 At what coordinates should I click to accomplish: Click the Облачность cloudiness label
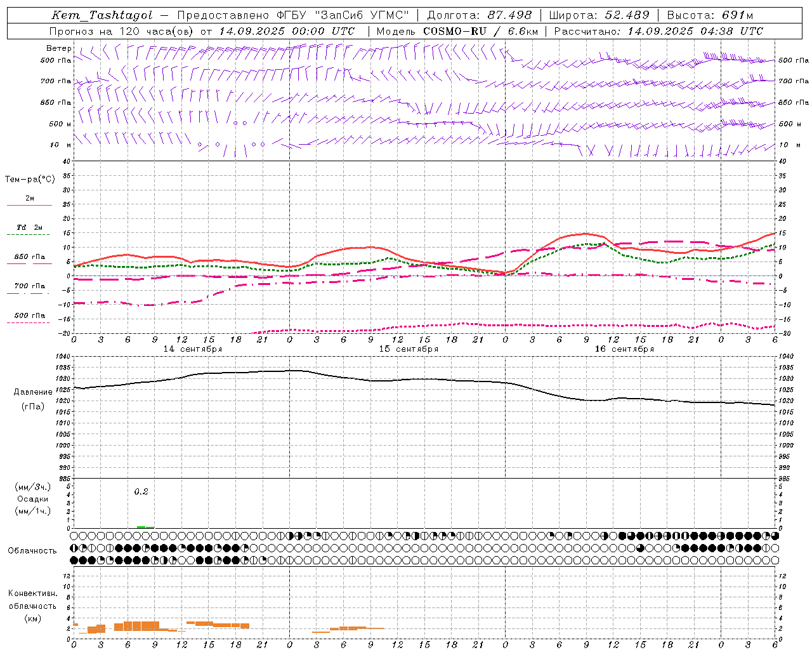(x=32, y=550)
